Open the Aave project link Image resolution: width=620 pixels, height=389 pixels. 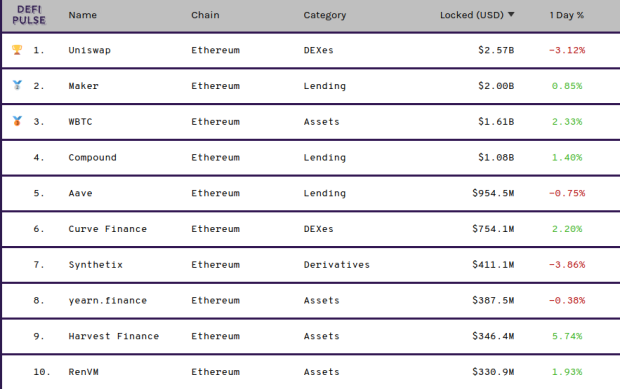80,193
